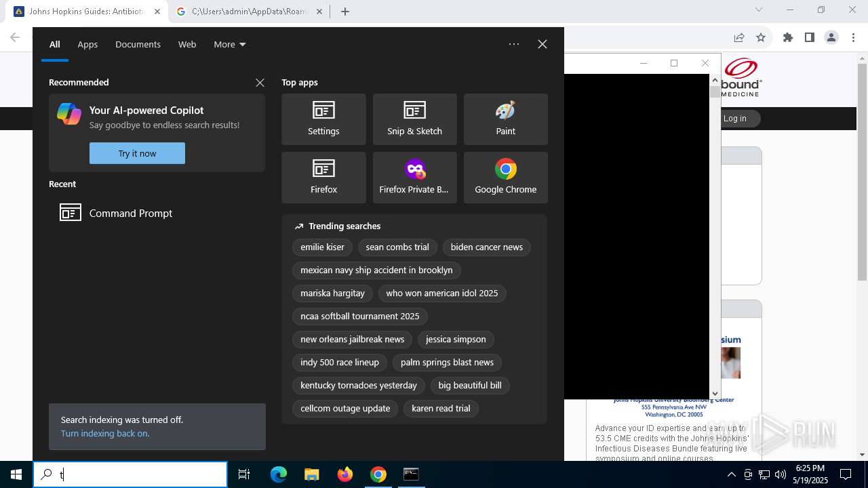
Task: Select new orleans jailbreak news chip
Action: (352, 340)
